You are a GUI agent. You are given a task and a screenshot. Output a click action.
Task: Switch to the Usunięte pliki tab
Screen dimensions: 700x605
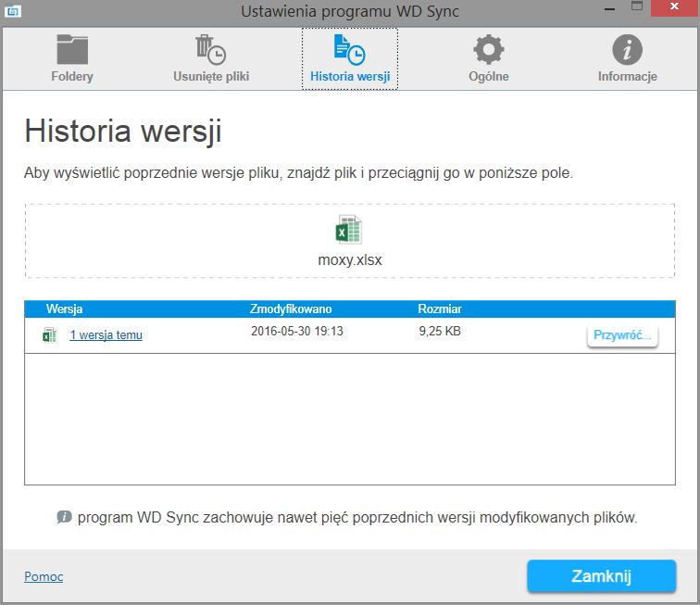coord(211,59)
